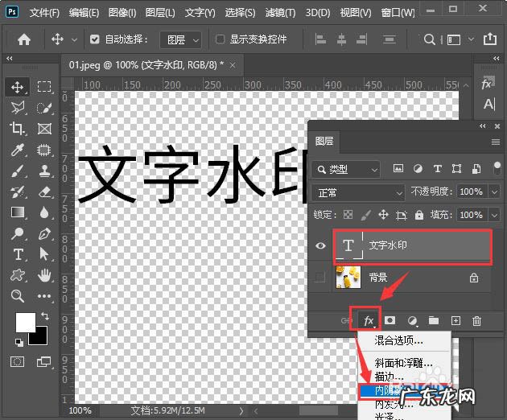The height and width of the screenshot is (420, 507).
Task: Select the Zoom tool in toolbox
Action: [17, 296]
